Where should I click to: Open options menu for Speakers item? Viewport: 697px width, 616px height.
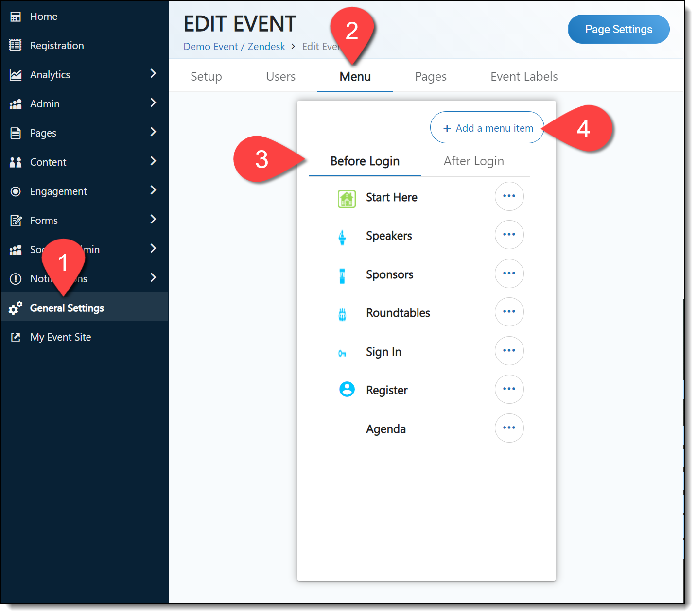509,235
